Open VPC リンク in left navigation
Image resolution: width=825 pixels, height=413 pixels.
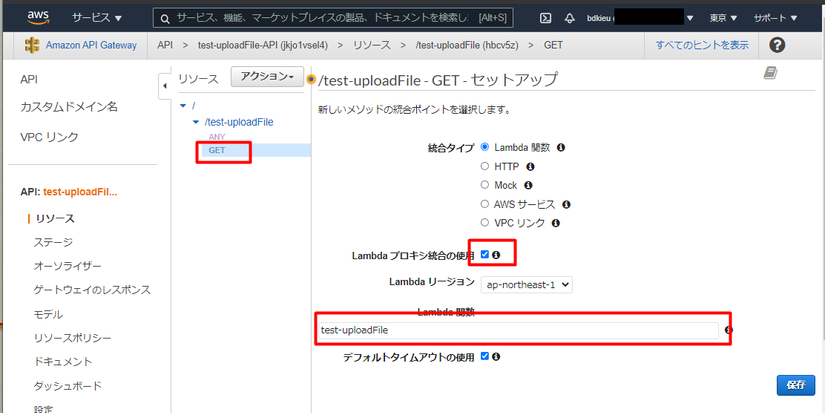(49, 137)
